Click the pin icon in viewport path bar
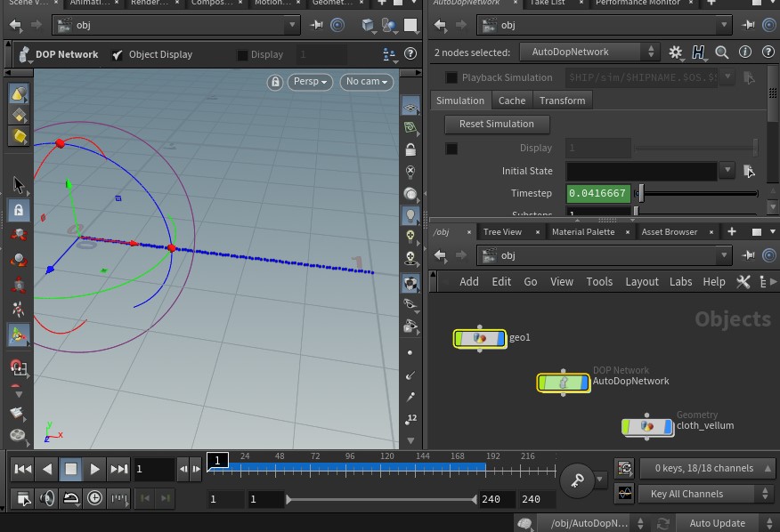 [x=316, y=25]
